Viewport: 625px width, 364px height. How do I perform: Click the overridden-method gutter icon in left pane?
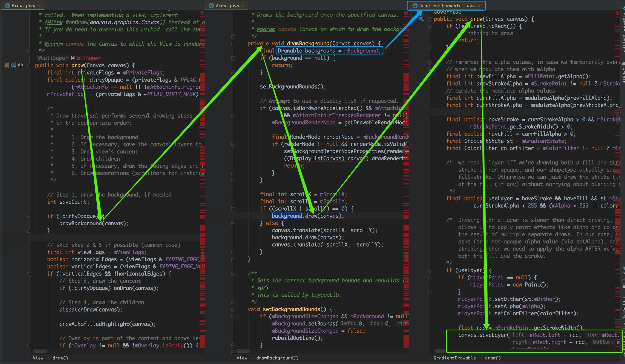click(x=13, y=65)
